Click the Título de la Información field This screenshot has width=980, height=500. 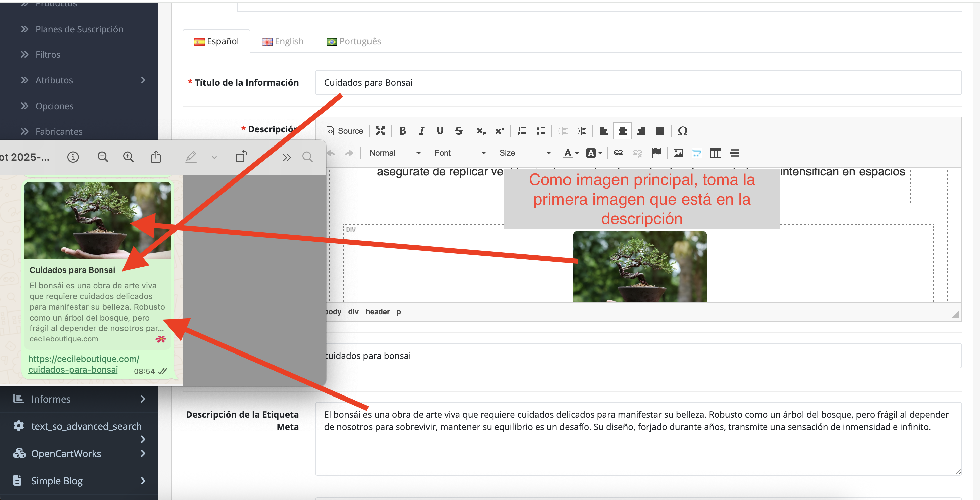click(637, 83)
